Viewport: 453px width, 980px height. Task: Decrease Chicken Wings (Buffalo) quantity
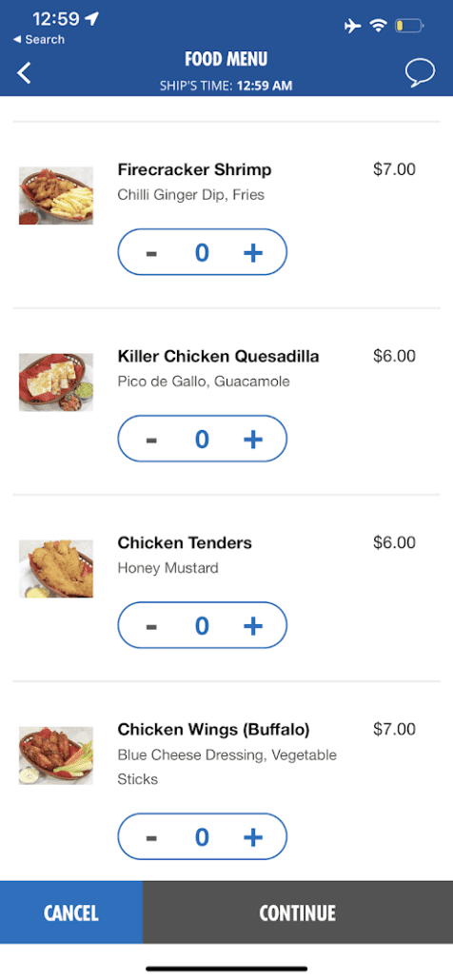(x=151, y=837)
